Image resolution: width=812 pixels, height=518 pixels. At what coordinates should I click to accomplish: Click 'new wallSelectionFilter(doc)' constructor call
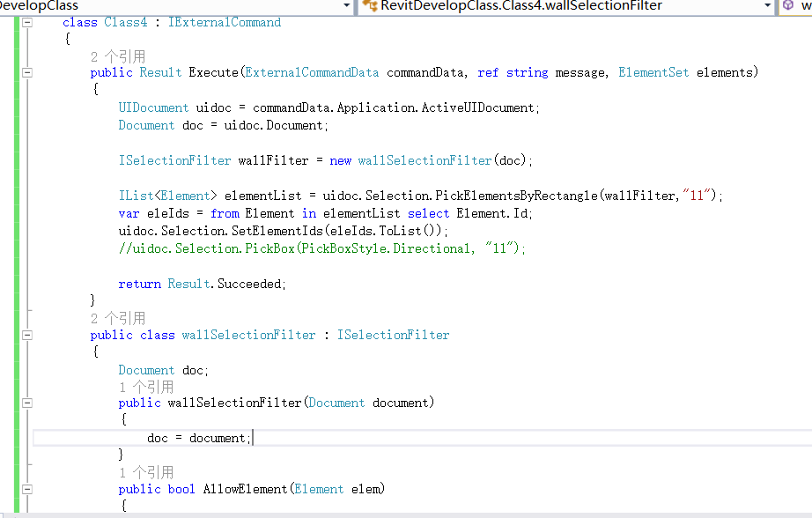click(428, 160)
